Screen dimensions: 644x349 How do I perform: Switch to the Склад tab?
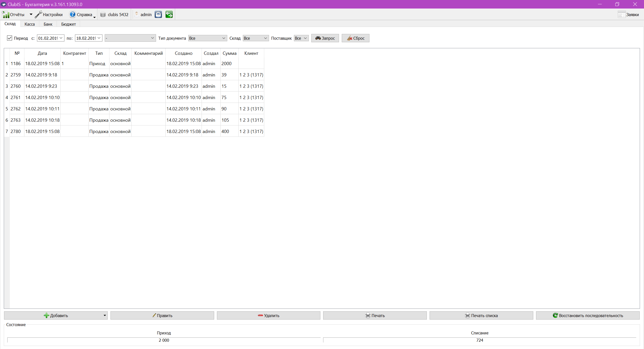click(10, 24)
